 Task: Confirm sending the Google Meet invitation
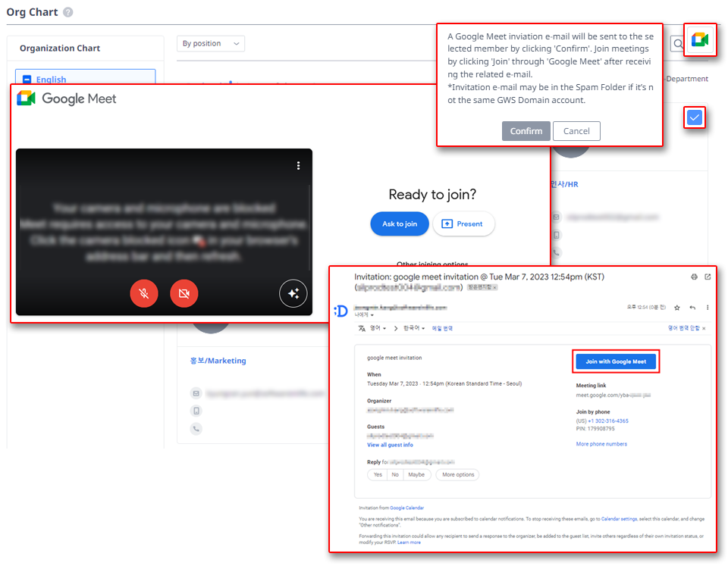click(526, 130)
